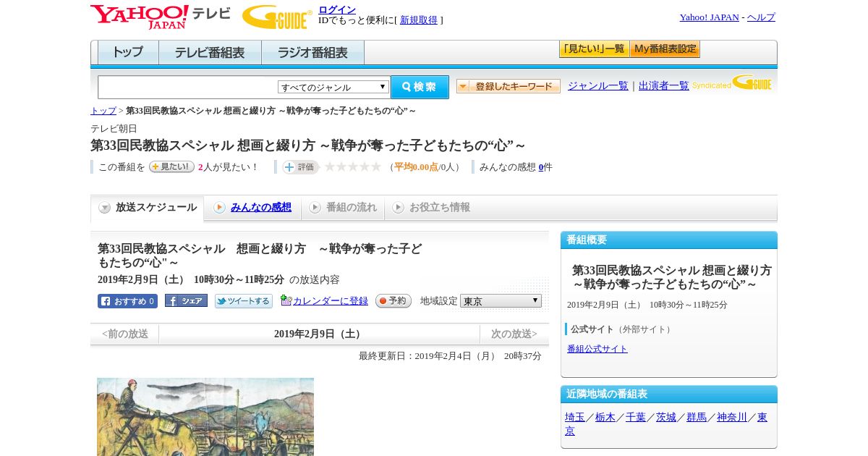Screen dimensions: 868x456
Task: Click the G-GUIDE logo in header
Action: pyautogui.click(x=277, y=17)
